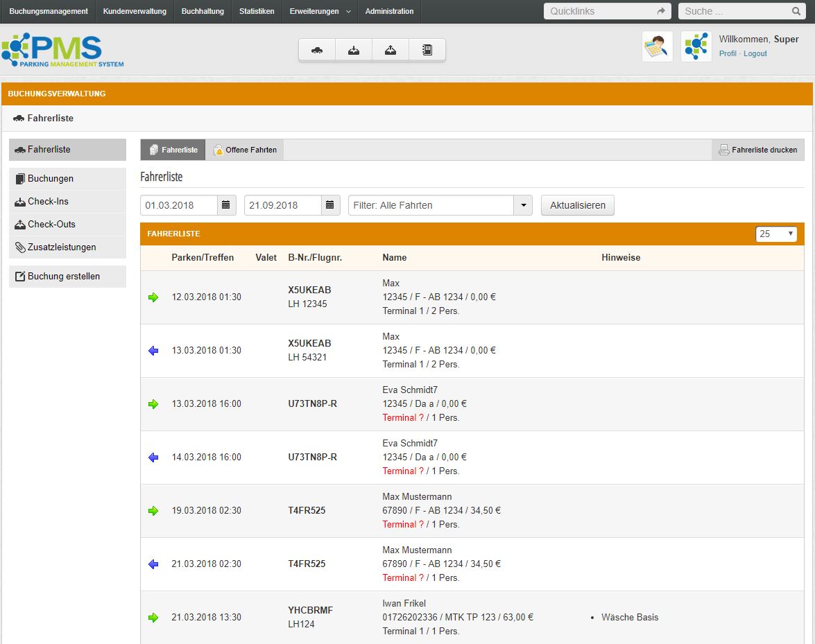815x644 pixels.
Task: Click the car icon in center toolbar
Action: [316, 51]
